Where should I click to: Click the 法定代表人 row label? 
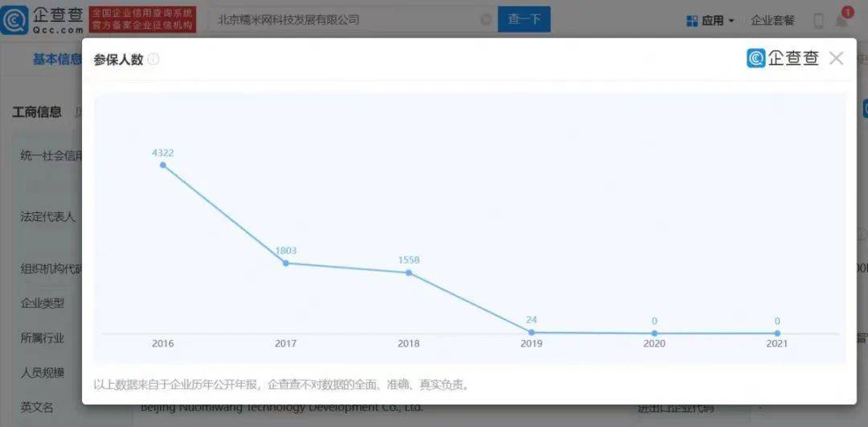tap(47, 216)
